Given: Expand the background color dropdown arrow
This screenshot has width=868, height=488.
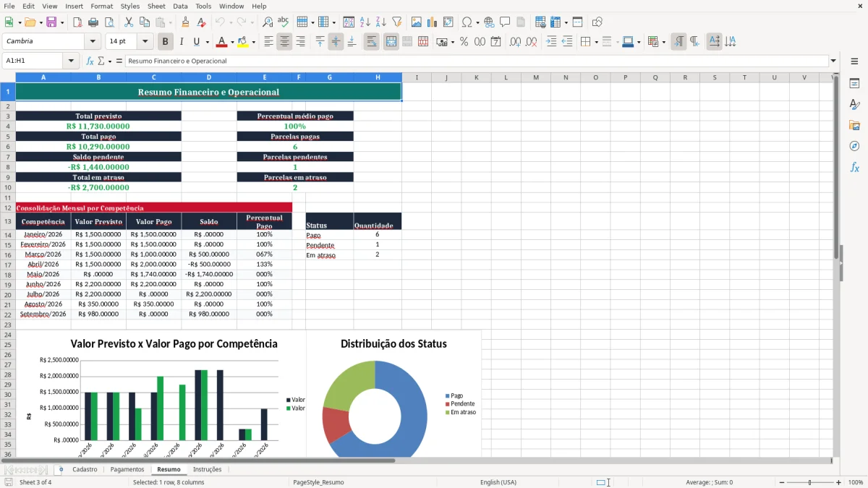Looking at the screenshot, I should click(253, 42).
